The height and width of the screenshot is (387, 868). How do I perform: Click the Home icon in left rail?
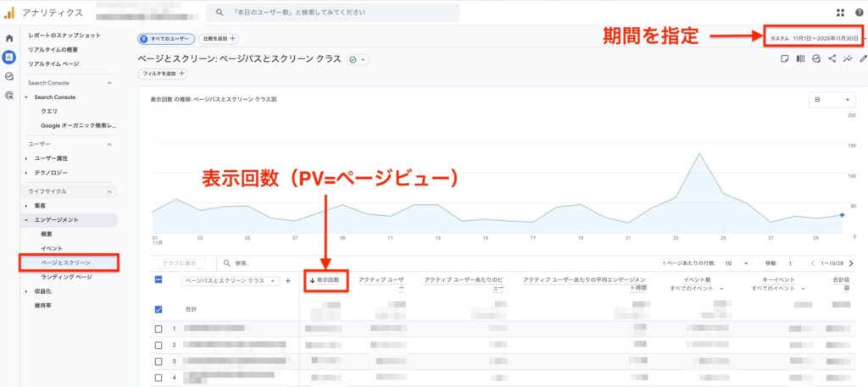[9, 38]
